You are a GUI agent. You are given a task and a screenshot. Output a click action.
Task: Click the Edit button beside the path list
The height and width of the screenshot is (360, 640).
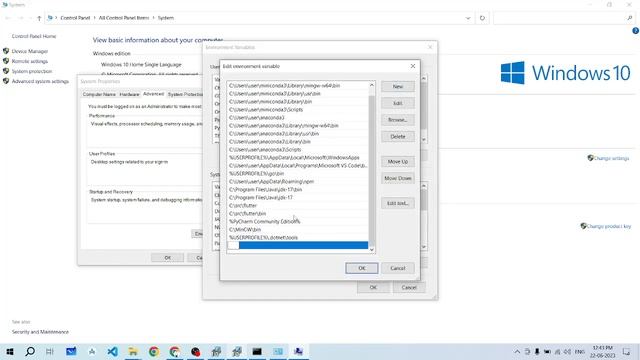pyautogui.click(x=398, y=103)
